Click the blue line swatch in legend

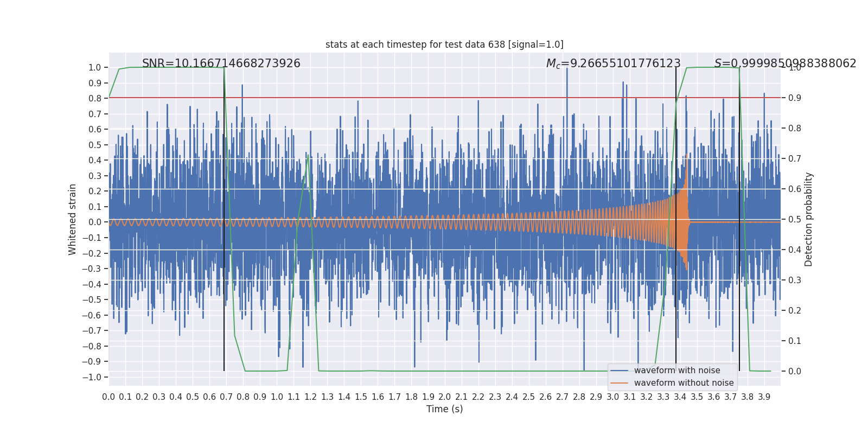click(x=620, y=371)
